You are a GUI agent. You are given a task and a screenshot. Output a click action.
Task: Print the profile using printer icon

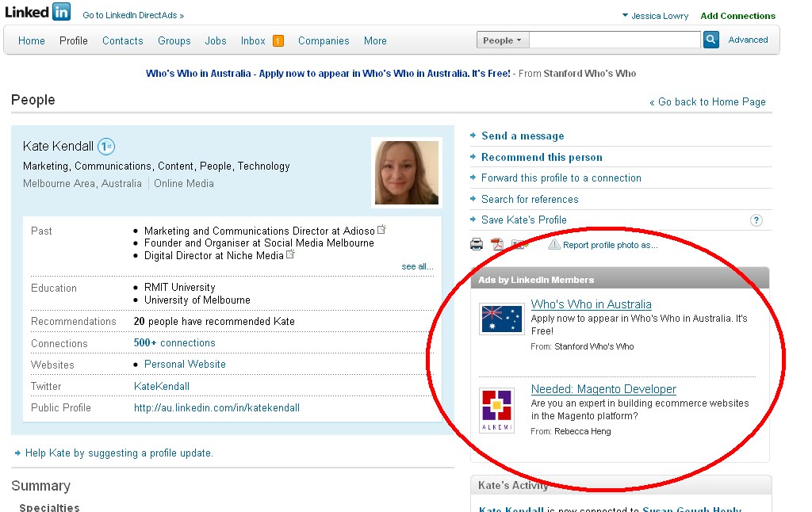(x=477, y=244)
